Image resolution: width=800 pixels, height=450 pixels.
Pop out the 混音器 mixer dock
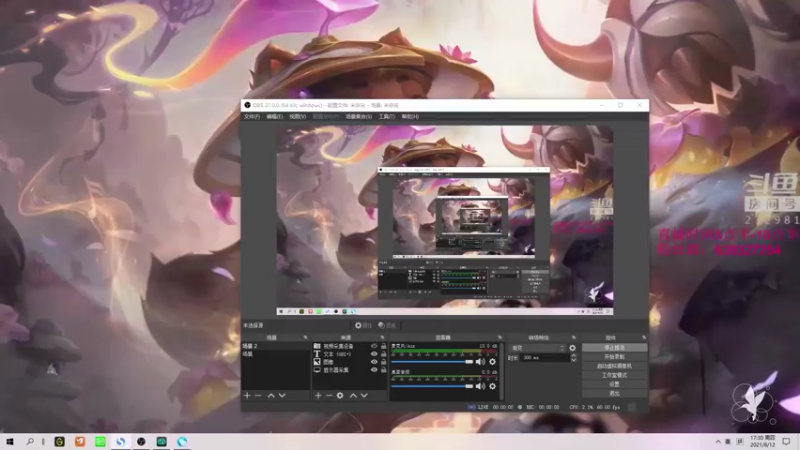coord(499,338)
